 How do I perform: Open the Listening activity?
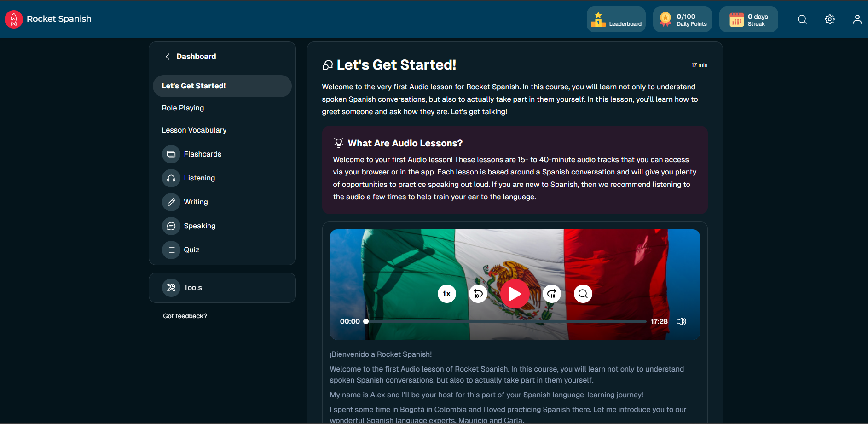tap(189, 178)
